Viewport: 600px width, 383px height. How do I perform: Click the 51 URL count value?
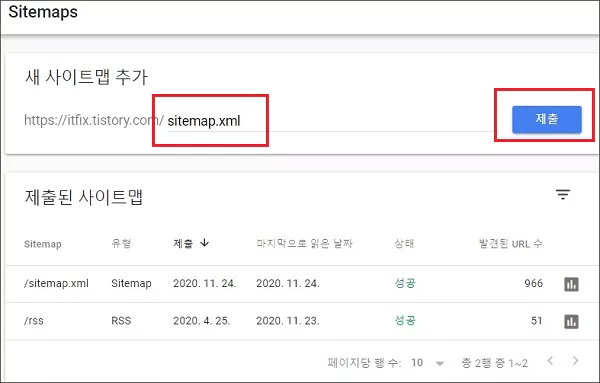coord(536,321)
